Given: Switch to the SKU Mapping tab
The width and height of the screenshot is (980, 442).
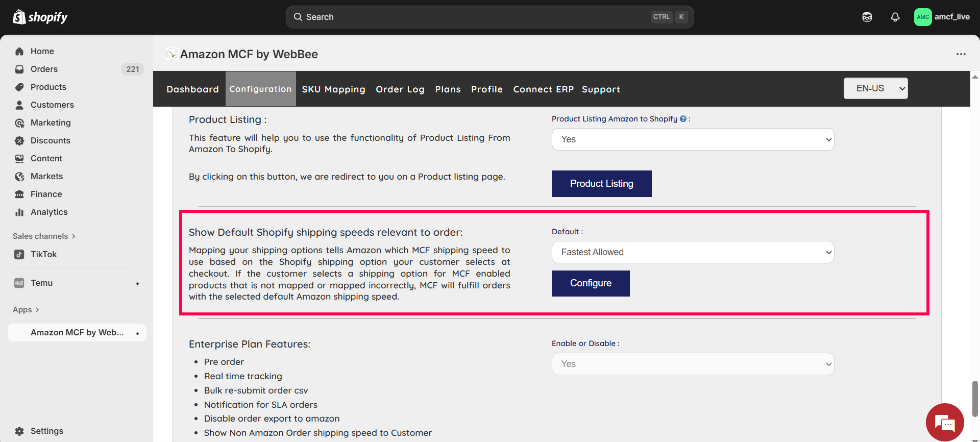Looking at the screenshot, I should click(x=333, y=89).
